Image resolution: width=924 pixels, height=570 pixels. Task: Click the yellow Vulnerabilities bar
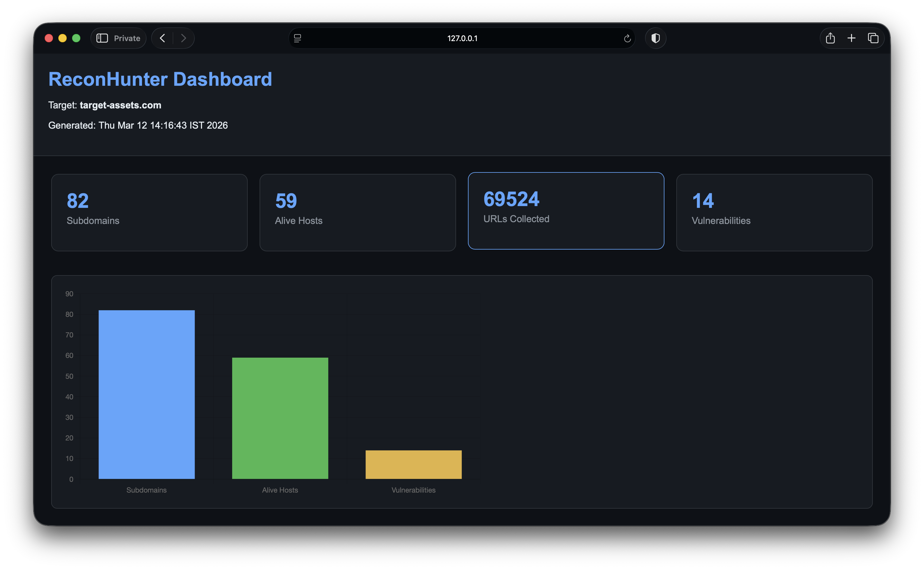click(413, 465)
